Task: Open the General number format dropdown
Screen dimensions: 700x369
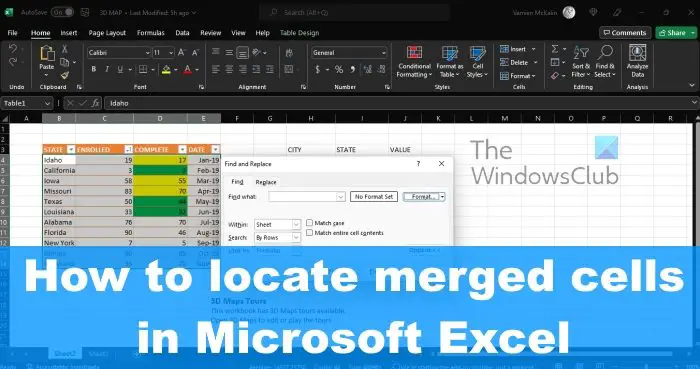Action: pyautogui.click(x=349, y=53)
